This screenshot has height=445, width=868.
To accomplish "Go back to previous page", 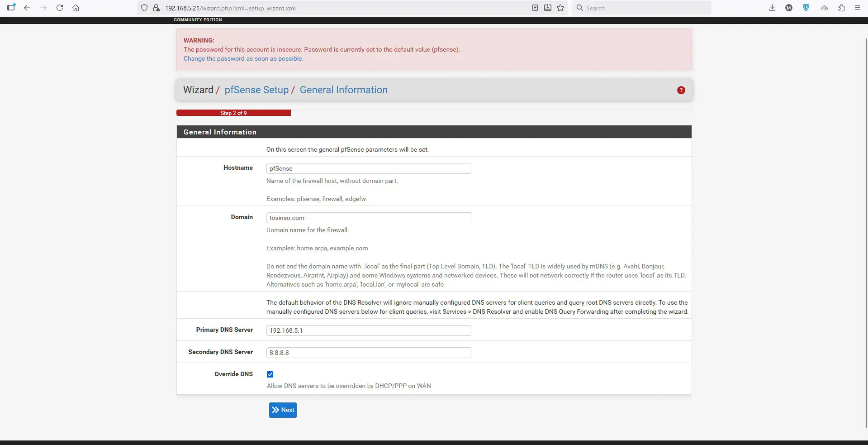I will 27,8.
